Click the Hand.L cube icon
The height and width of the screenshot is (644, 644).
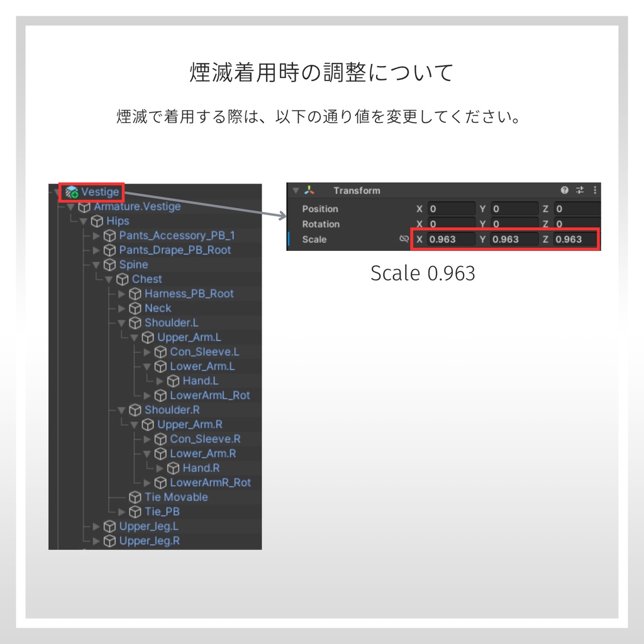pos(174,381)
